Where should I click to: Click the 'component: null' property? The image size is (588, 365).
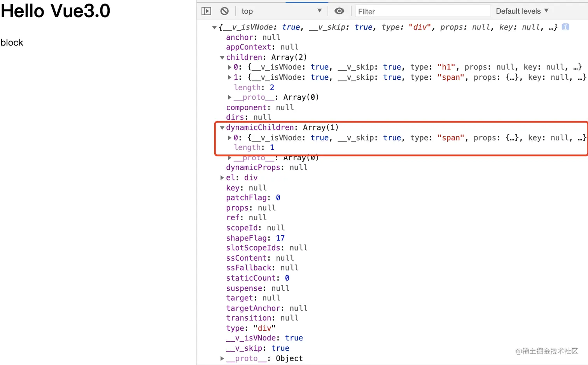(x=260, y=107)
